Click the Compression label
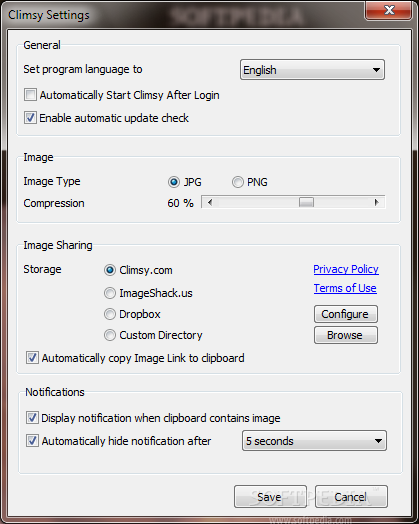 tap(54, 203)
